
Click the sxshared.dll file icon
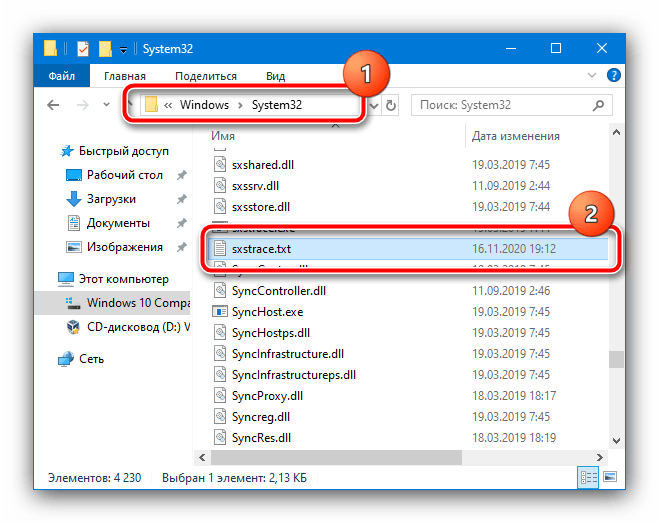(x=220, y=164)
